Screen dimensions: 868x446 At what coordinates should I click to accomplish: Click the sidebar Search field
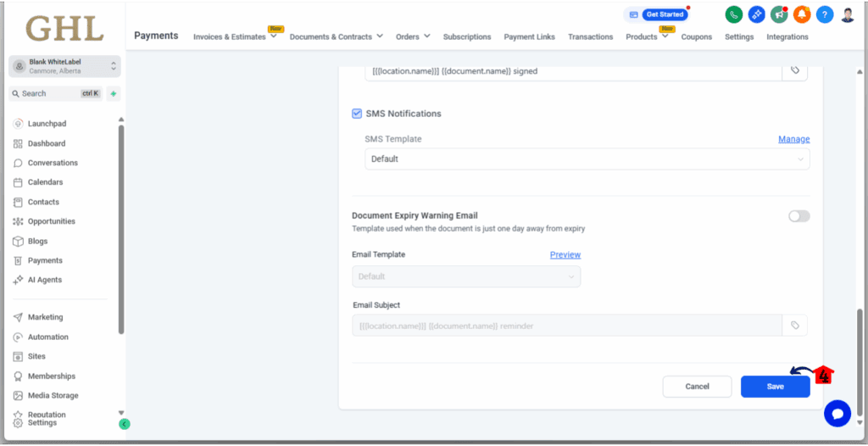click(x=55, y=93)
